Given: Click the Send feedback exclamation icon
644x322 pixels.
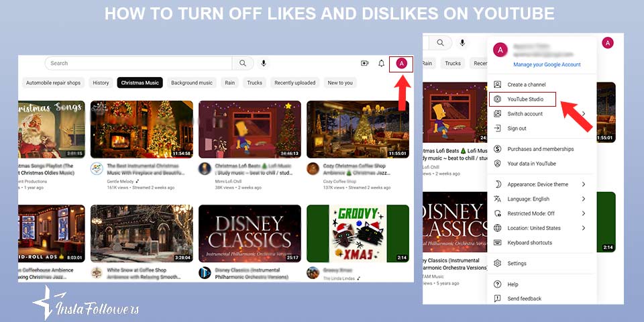Looking at the screenshot, I should [x=497, y=299].
